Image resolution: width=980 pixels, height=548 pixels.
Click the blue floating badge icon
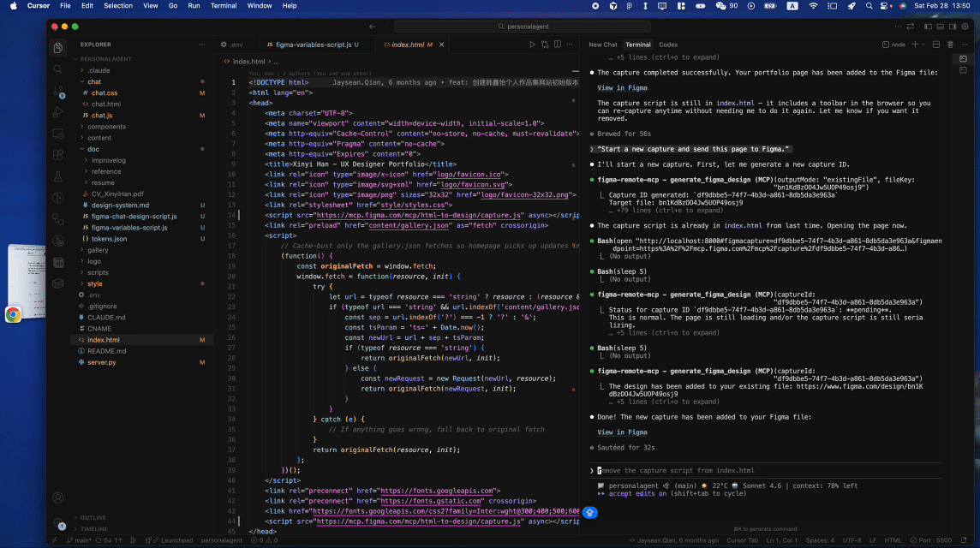click(x=590, y=512)
